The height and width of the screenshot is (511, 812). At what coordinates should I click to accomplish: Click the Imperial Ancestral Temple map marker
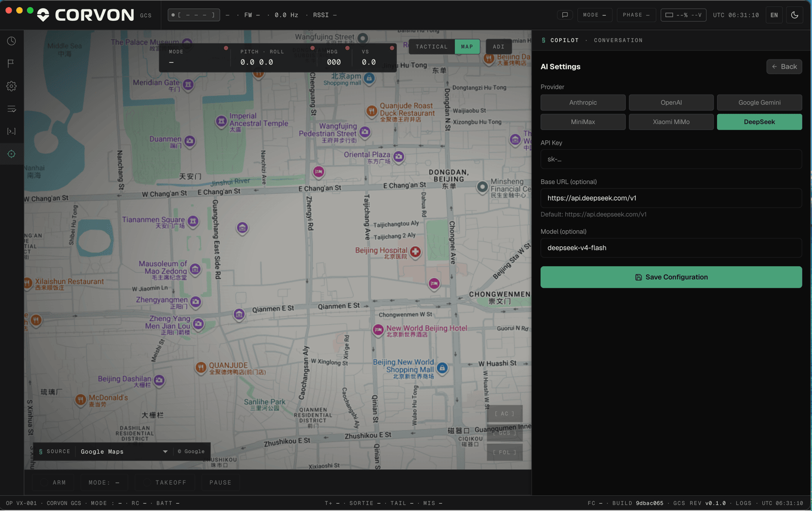pos(221,121)
